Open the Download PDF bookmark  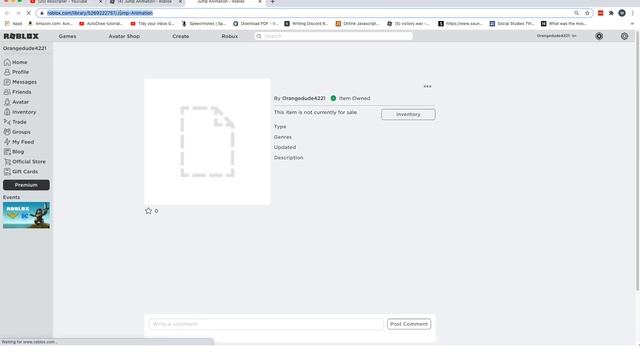coord(256,24)
